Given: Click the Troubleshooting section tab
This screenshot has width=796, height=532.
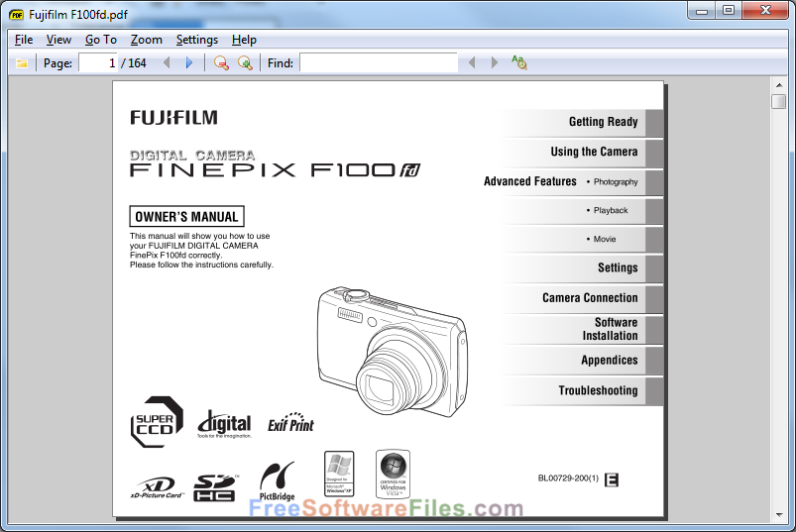Looking at the screenshot, I should [x=581, y=391].
